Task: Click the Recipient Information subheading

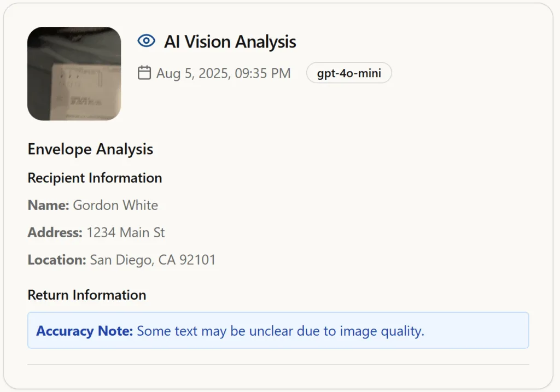Action: [95, 178]
